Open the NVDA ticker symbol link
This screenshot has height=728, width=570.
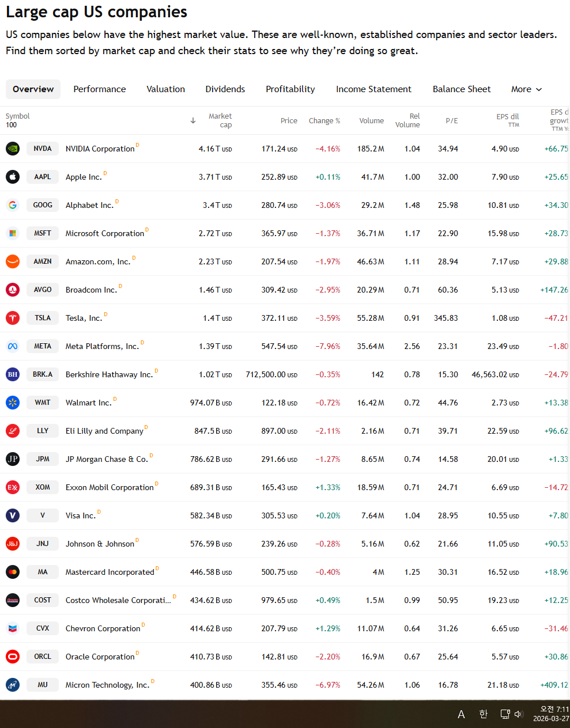click(x=43, y=149)
